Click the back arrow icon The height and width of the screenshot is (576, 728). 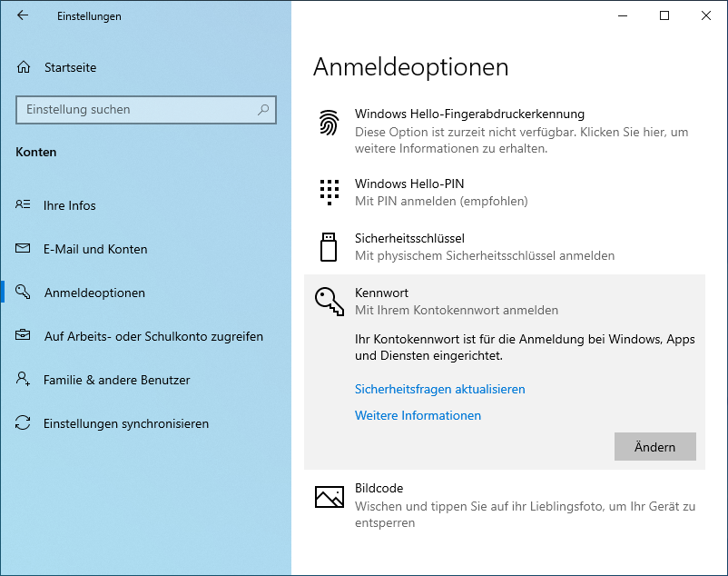(x=23, y=15)
